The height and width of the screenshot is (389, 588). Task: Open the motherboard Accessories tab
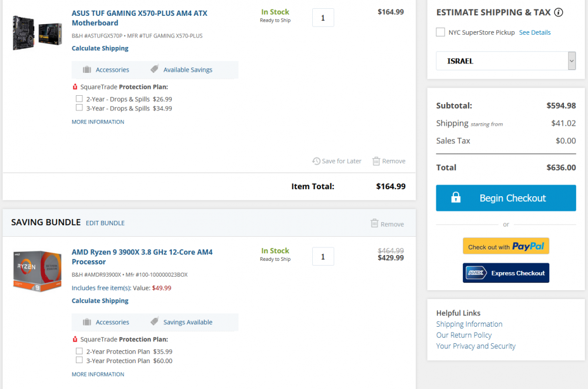tap(106, 70)
